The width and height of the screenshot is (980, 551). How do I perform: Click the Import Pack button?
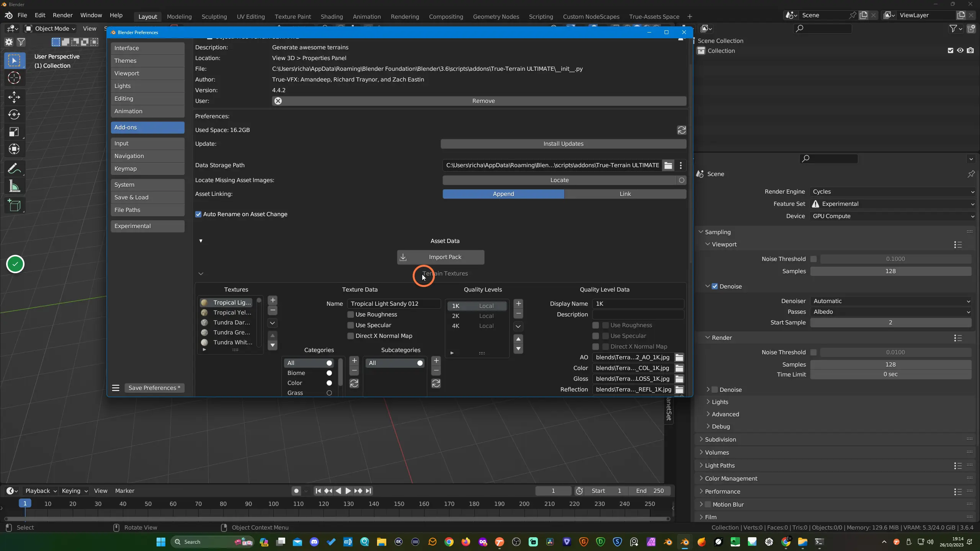(441, 257)
